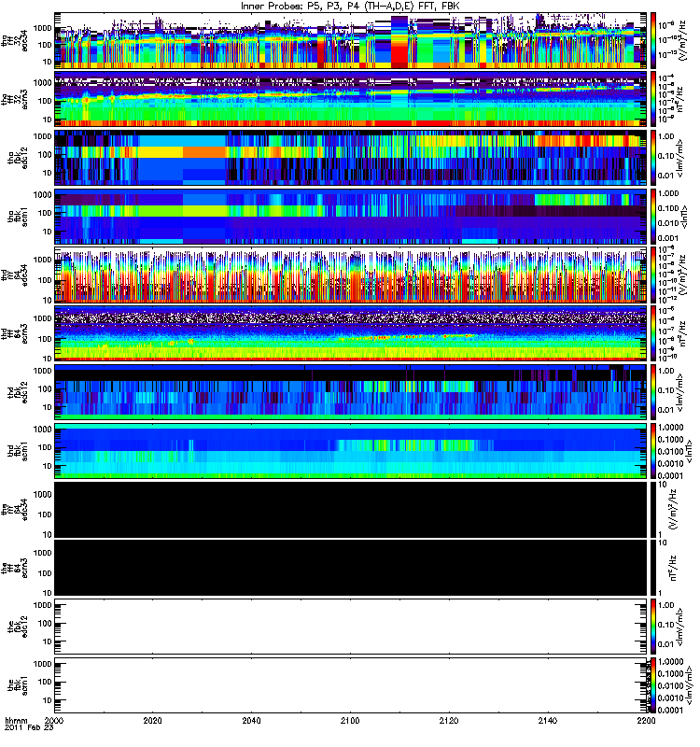Select the thd fff 64 edc34 spectrogram panel
The width and height of the screenshot is (700, 747).
pos(351,275)
